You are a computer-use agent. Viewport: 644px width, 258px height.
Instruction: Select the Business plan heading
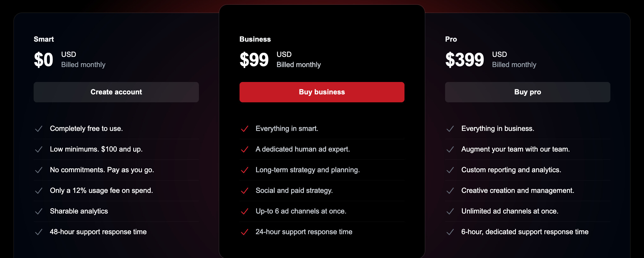point(255,39)
